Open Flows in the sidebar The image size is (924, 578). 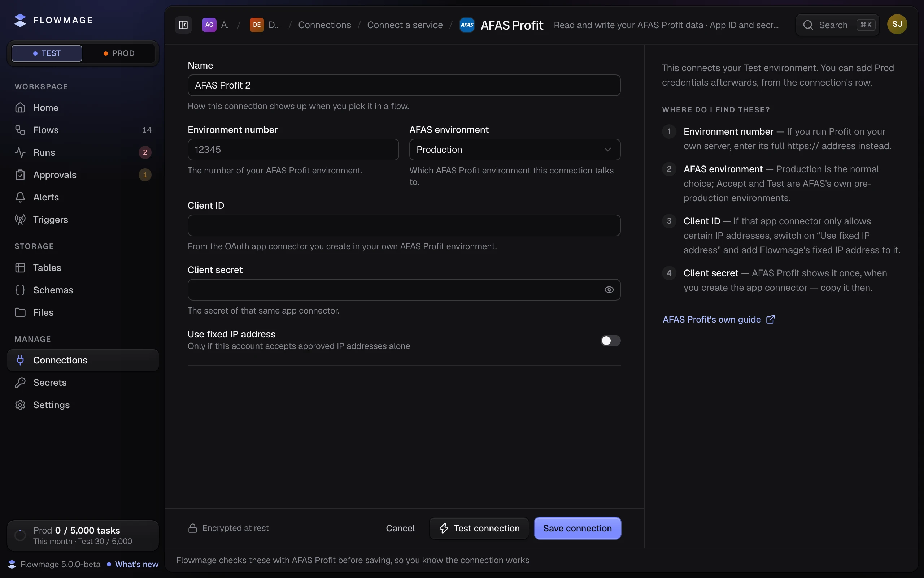[x=83, y=130]
